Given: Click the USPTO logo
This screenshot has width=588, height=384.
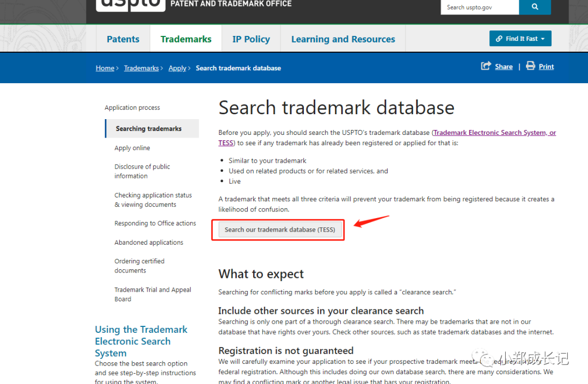Looking at the screenshot, I should 130,4.
